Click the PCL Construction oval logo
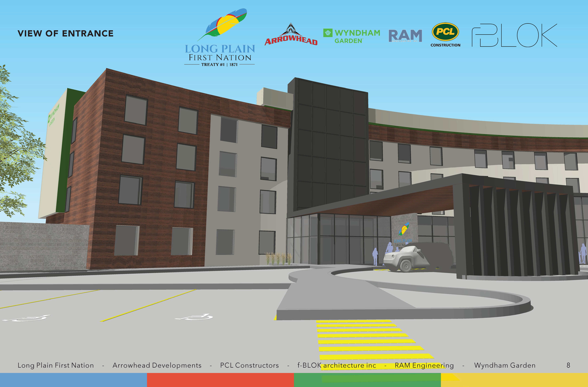Screen dimensions: 588x387 point(445,35)
